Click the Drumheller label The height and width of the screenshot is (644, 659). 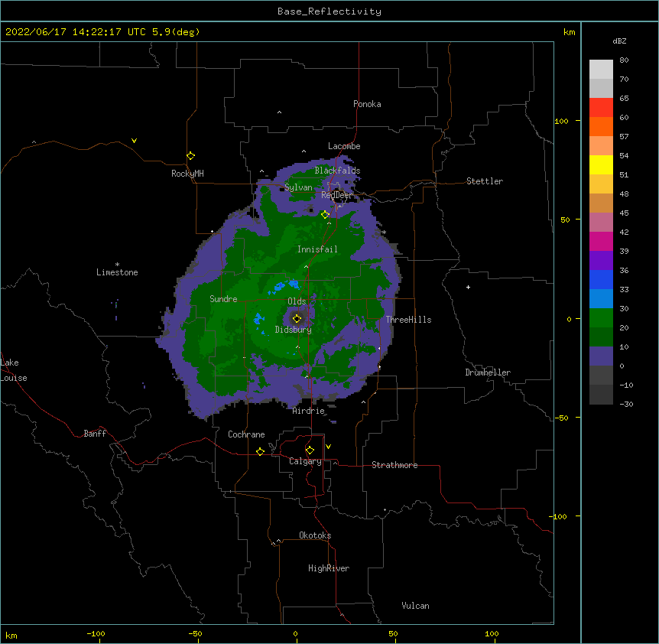[x=488, y=372]
